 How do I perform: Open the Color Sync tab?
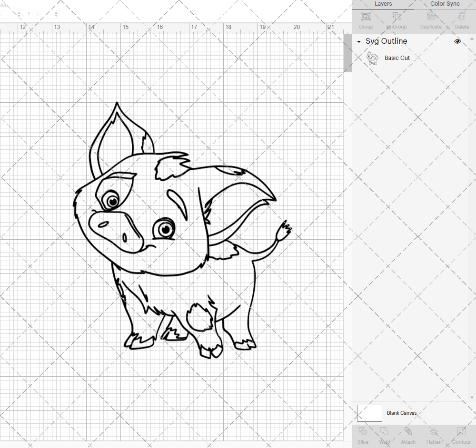tap(445, 4)
